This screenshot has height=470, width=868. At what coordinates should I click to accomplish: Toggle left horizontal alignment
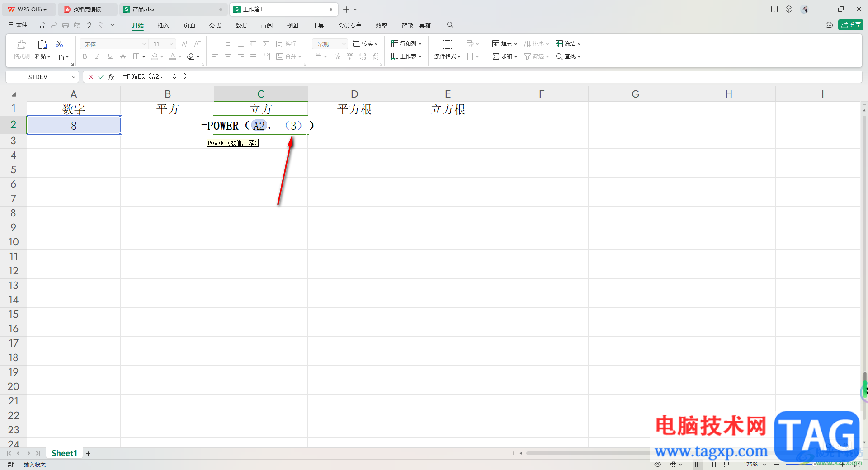click(216, 56)
